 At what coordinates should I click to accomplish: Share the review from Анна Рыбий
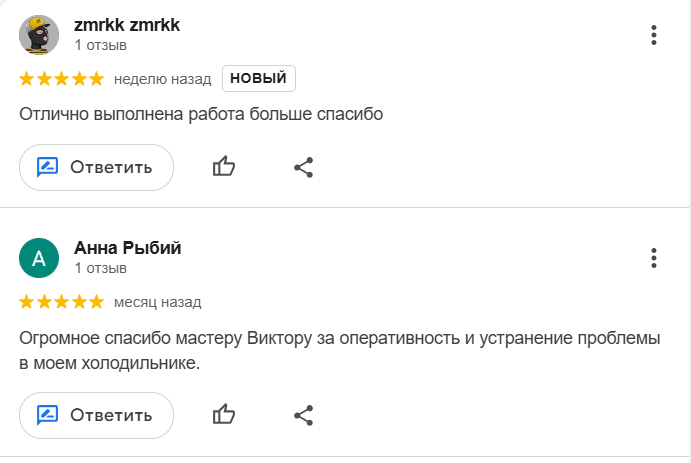coord(304,414)
